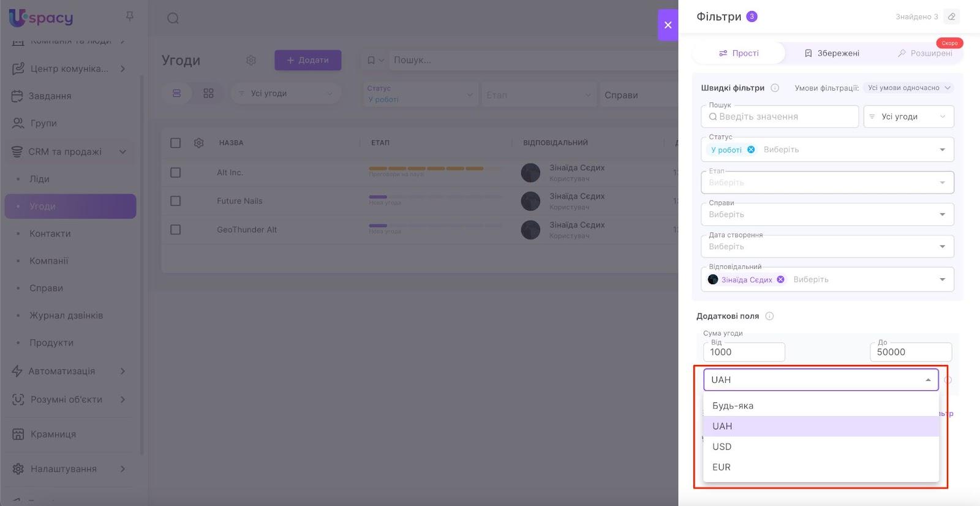The width and height of the screenshot is (980, 506).
Task: Select UAH currency option
Action: point(821,426)
